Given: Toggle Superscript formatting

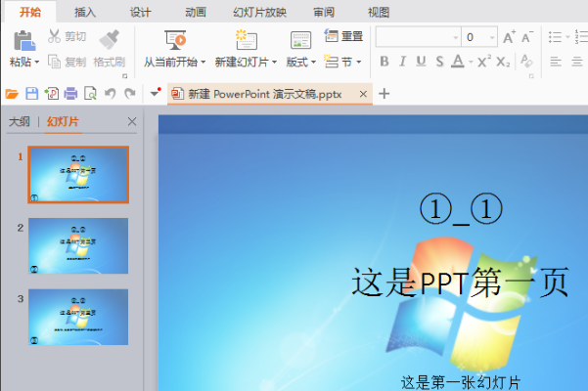Looking at the screenshot, I should pos(484,62).
